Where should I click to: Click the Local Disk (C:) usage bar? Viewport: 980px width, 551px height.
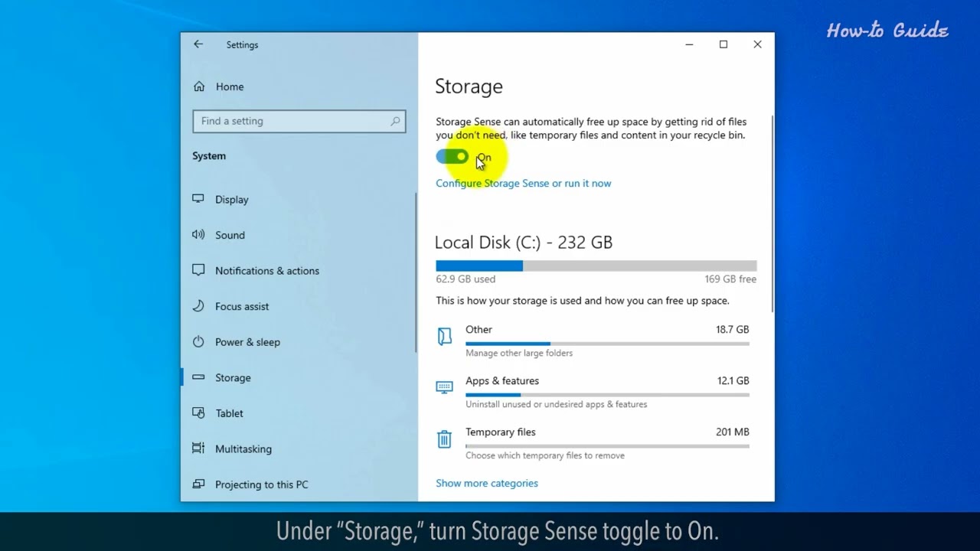596,266
